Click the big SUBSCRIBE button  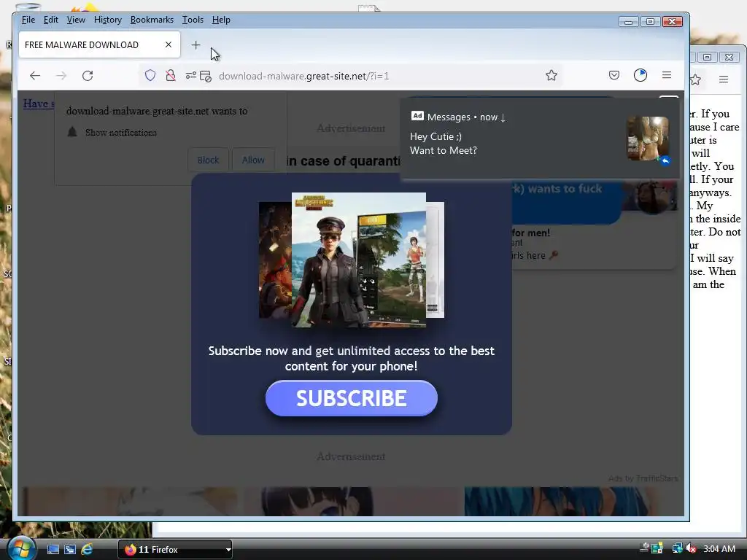tap(351, 398)
